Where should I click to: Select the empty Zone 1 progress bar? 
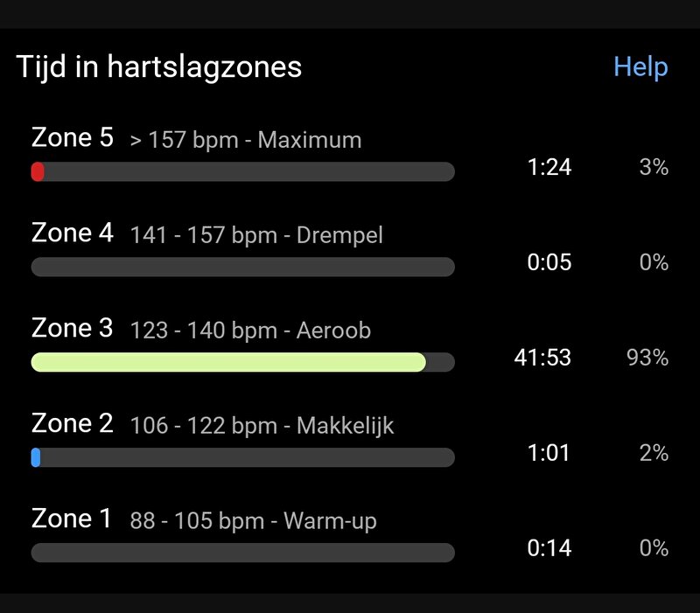(x=243, y=553)
